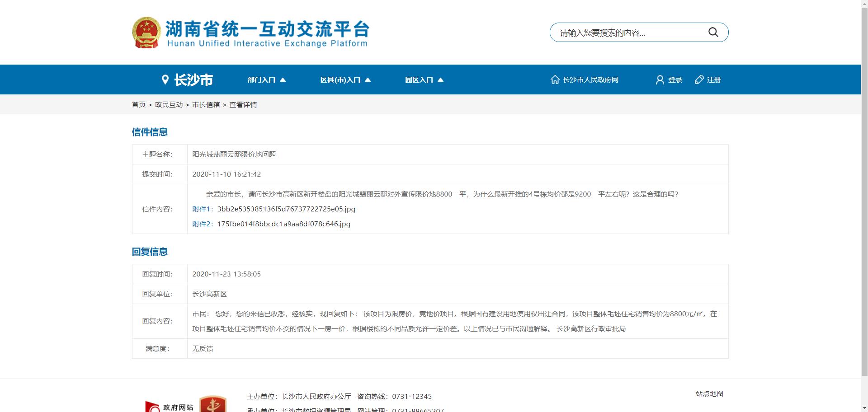Click the national emblem logo
Image resolution: width=868 pixels, height=412 pixels.
click(x=146, y=31)
